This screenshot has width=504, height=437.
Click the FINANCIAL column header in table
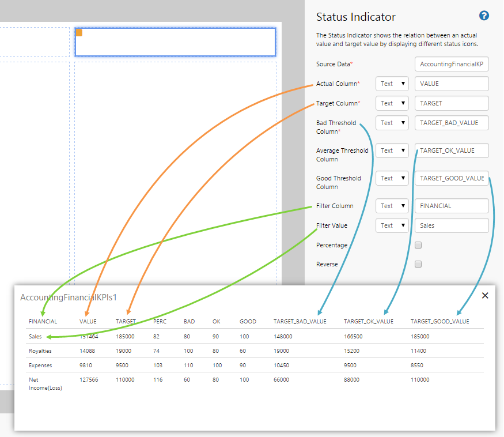point(43,321)
